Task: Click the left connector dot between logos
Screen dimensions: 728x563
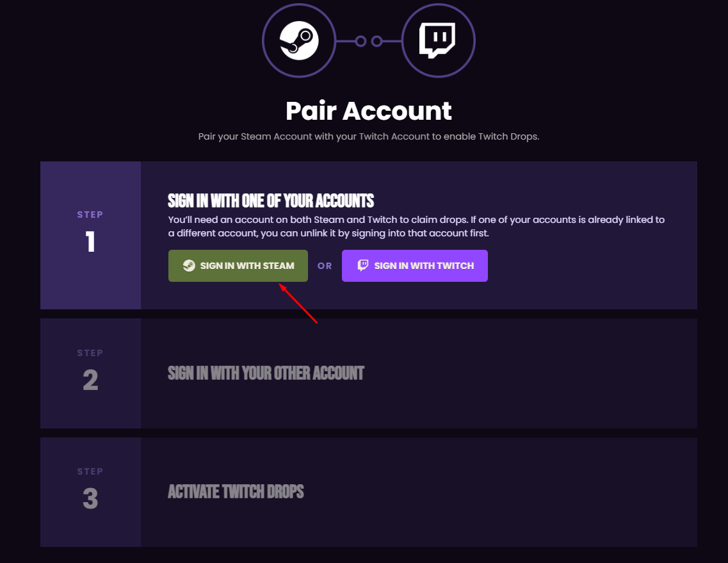Action: [360, 42]
